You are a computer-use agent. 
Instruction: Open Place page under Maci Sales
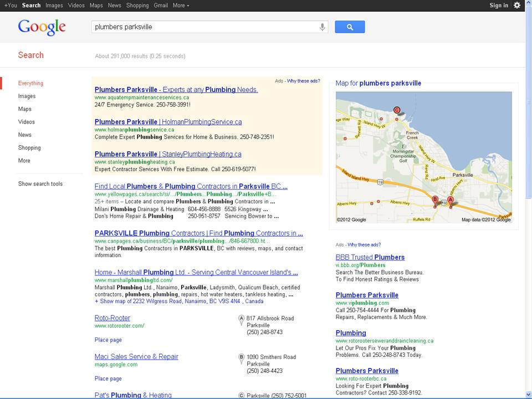[x=108, y=378]
